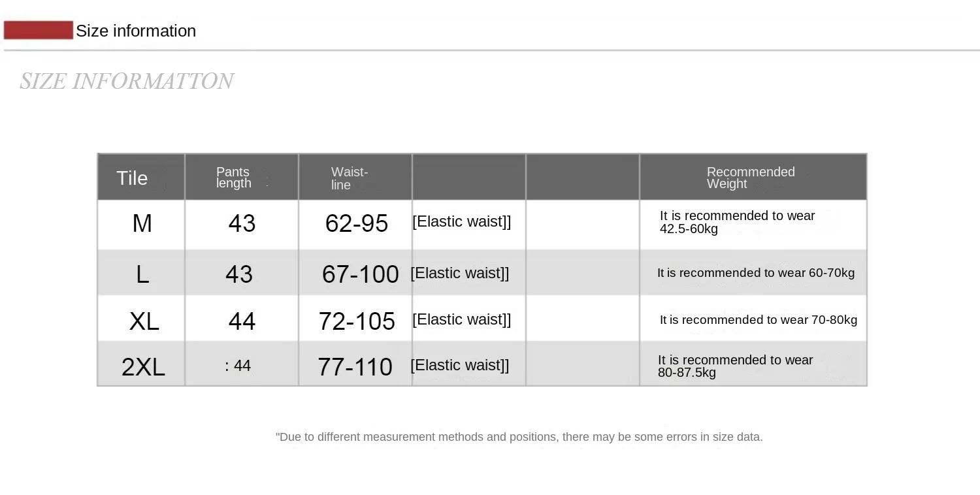The width and height of the screenshot is (980, 495).
Task: Click the 67-100 waistline value
Action: tap(360, 274)
